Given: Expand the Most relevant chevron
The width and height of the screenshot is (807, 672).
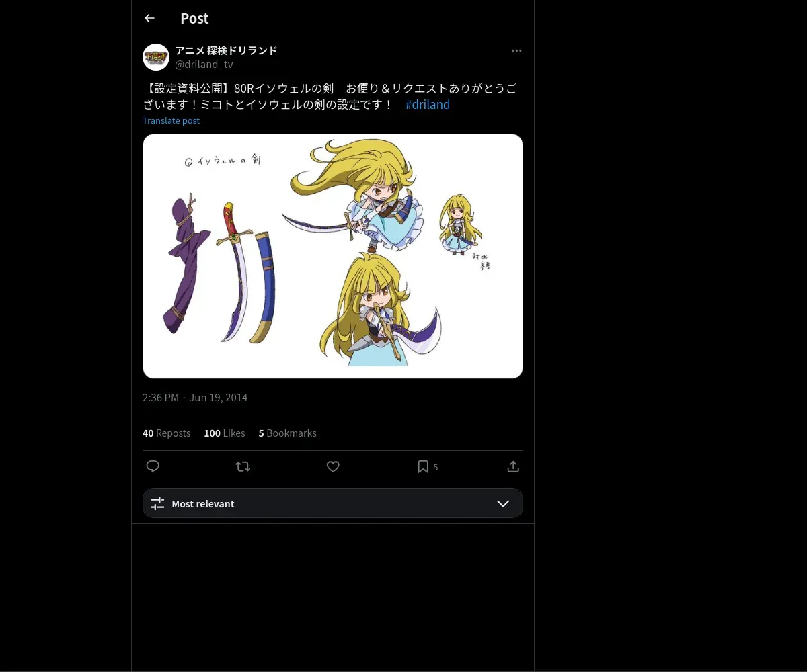Looking at the screenshot, I should 503,503.
